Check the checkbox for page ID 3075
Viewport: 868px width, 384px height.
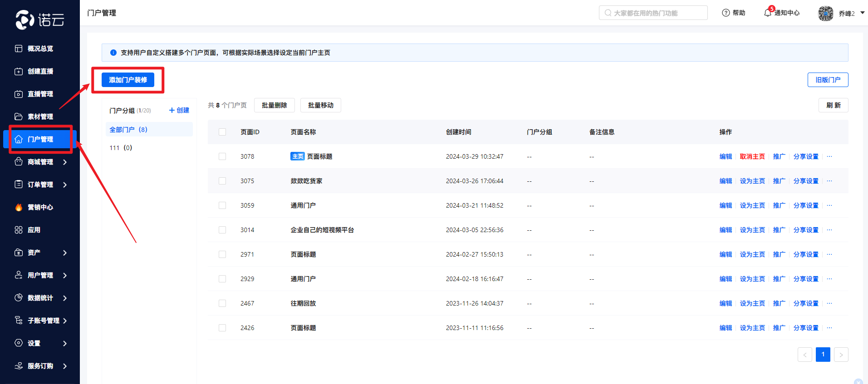222,181
